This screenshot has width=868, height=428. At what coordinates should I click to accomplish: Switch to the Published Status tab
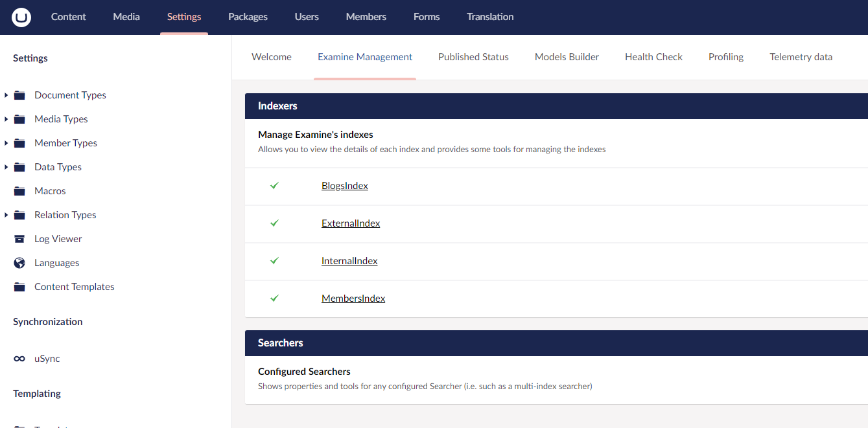pyautogui.click(x=473, y=57)
